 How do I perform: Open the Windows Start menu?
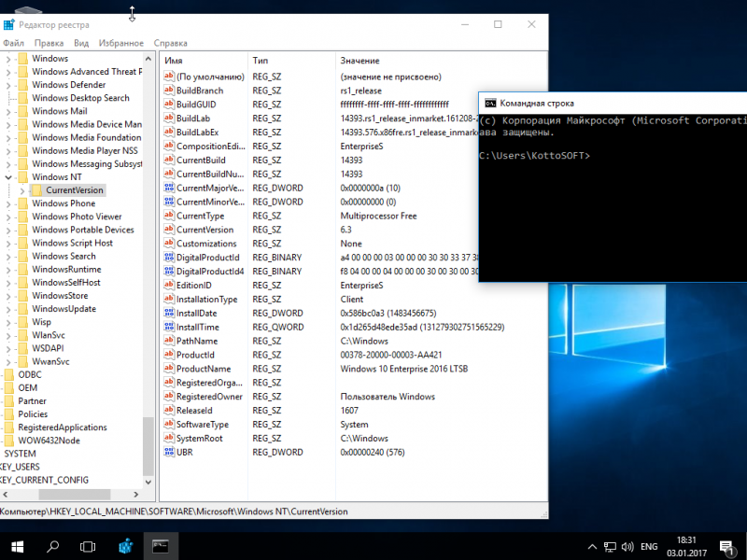point(18,546)
